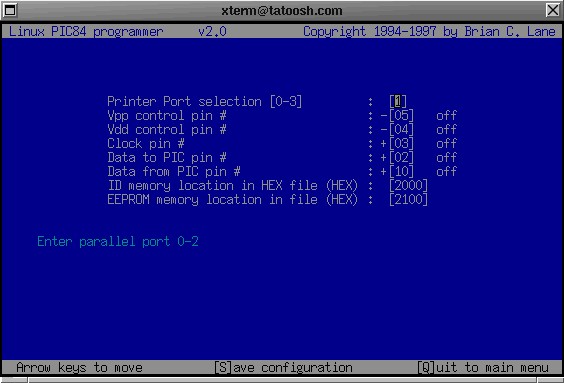Click the minus polarity sign for Vdd pin
Viewport: 564px width, 383px height.
(384, 130)
